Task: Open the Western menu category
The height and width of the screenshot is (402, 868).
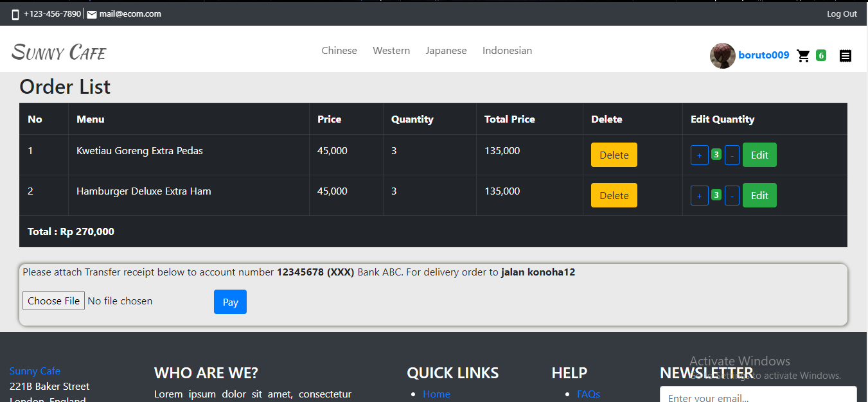Action: pyautogui.click(x=391, y=51)
